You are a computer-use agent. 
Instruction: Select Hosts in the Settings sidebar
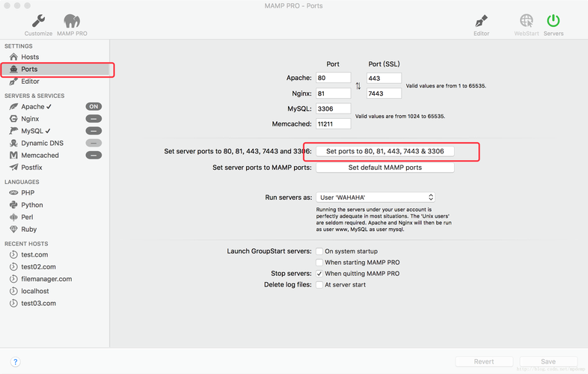tap(30, 57)
